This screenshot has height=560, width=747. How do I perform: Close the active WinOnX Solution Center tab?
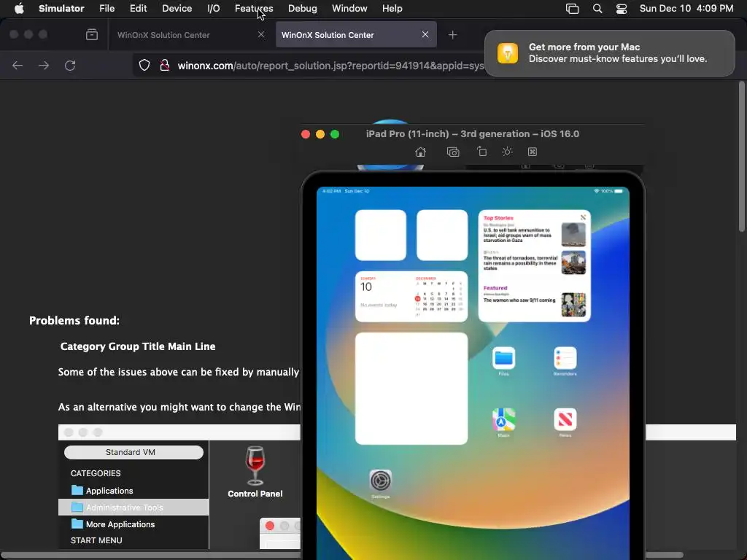(425, 34)
